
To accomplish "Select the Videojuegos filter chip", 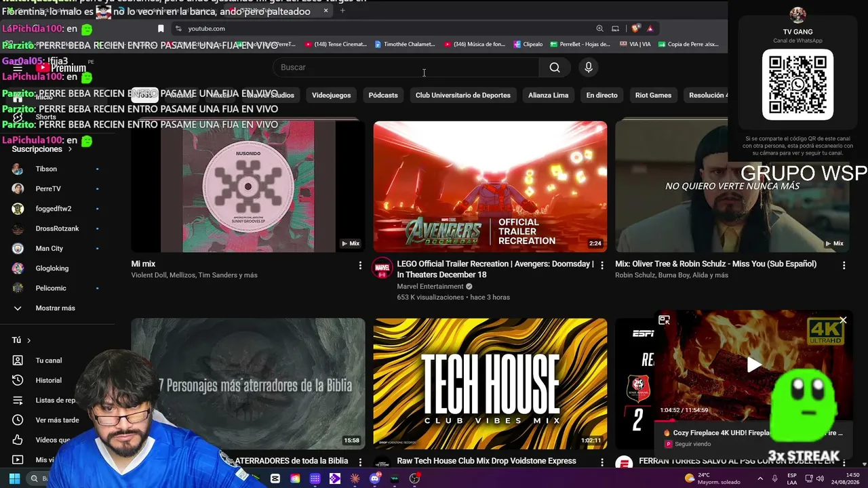I will [331, 96].
